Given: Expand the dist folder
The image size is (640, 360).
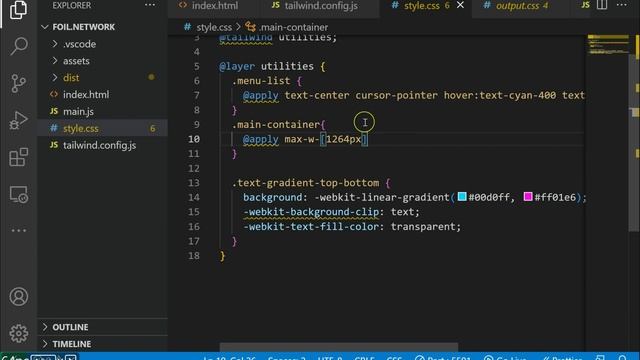Looking at the screenshot, I should (x=71, y=78).
